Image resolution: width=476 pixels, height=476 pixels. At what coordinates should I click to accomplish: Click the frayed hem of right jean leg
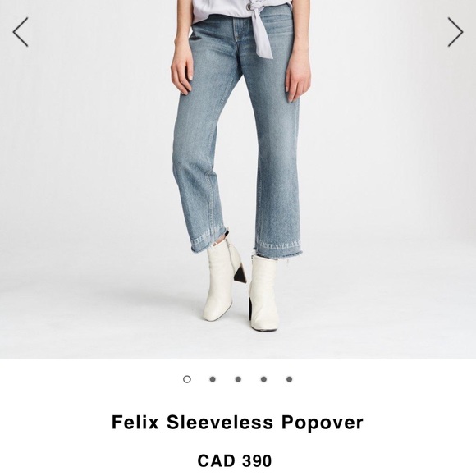coord(277,249)
